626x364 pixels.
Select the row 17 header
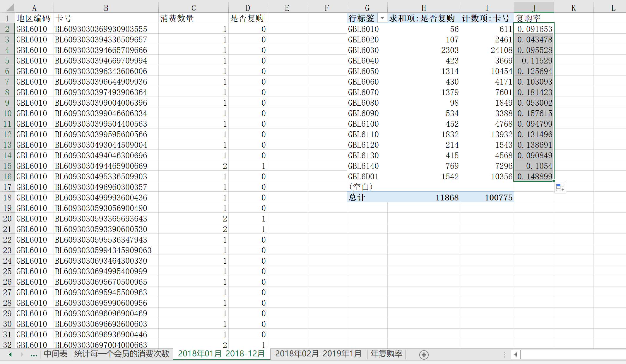click(x=7, y=187)
